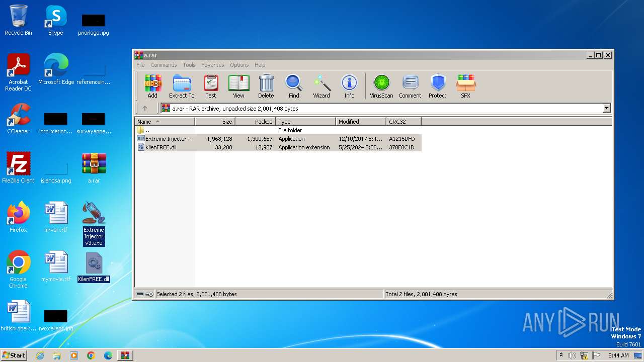Show archive Info

(349, 86)
